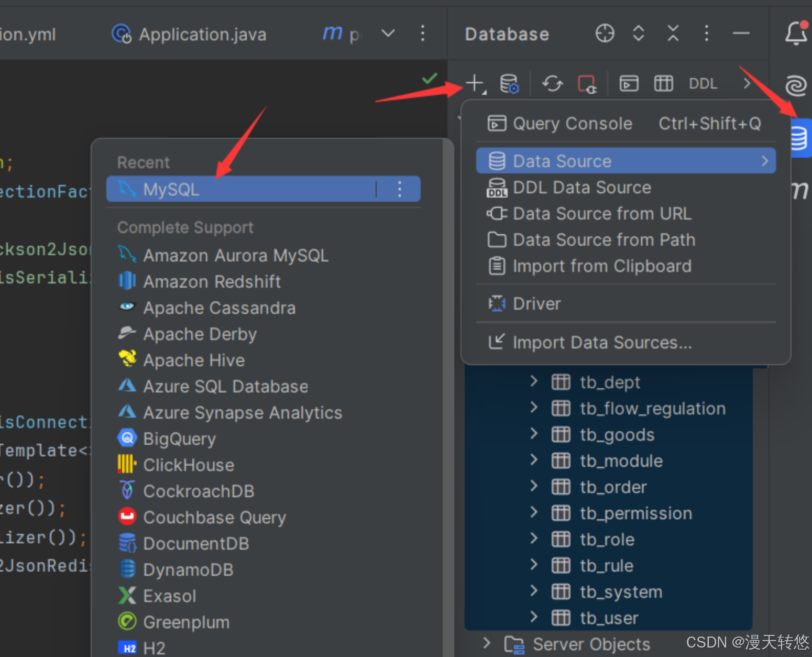Open editor tab options kebab menu

tap(422, 34)
